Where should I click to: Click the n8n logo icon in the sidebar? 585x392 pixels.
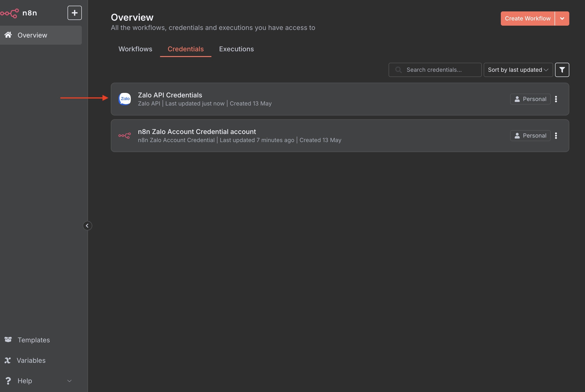coord(9,13)
